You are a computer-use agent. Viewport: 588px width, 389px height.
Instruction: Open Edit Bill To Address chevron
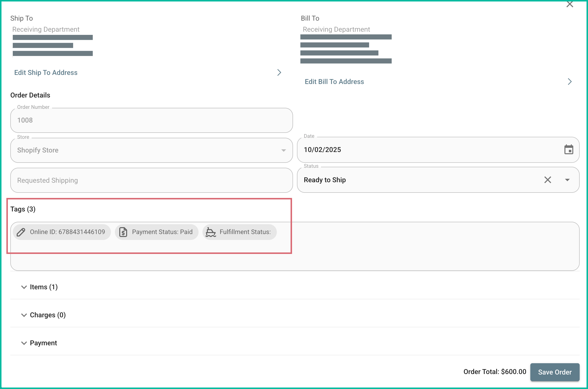click(570, 82)
